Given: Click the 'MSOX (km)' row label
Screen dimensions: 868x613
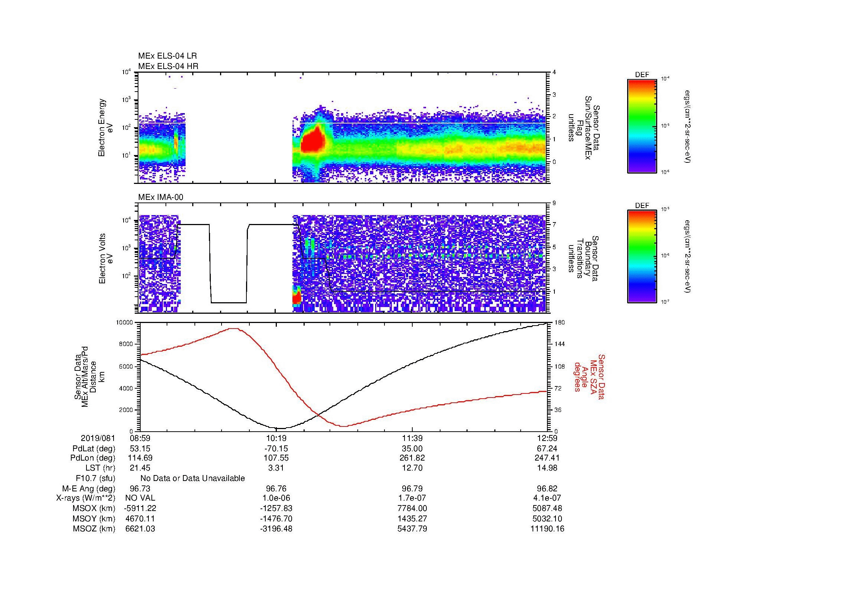Looking at the screenshot, I should (x=94, y=508).
